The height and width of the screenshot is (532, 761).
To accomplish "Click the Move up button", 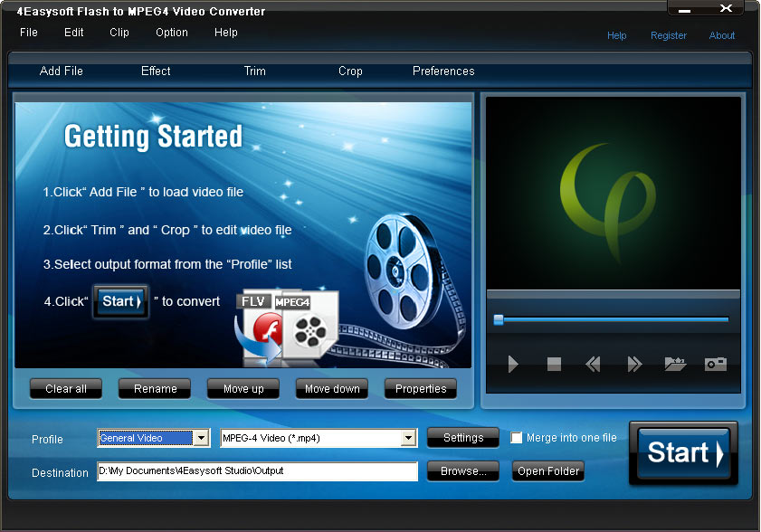I will (x=243, y=389).
